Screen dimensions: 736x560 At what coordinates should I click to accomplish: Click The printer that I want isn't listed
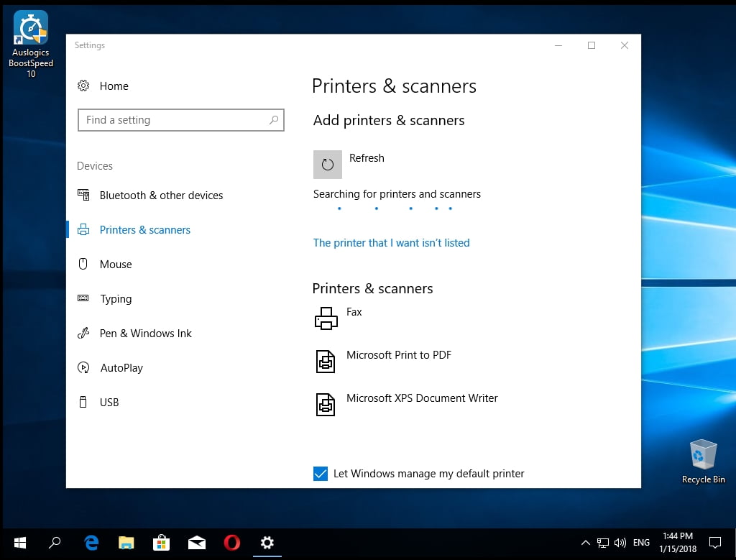392,243
